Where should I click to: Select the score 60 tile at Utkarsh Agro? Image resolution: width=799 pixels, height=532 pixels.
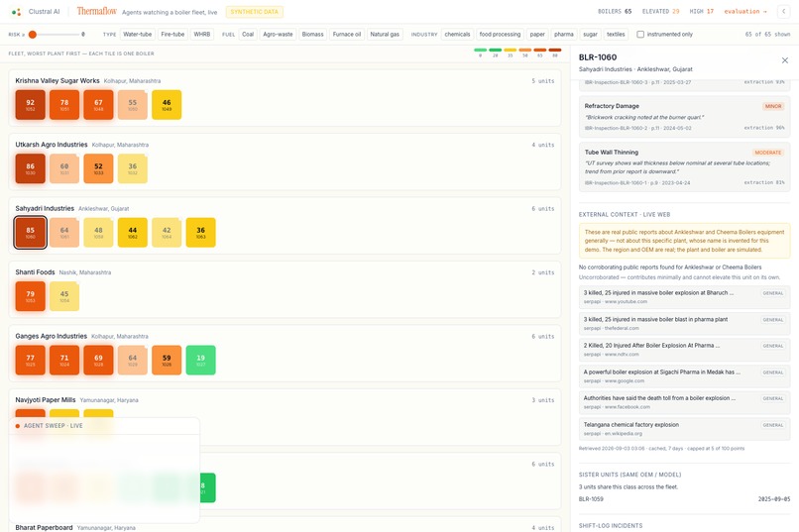click(x=64, y=168)
